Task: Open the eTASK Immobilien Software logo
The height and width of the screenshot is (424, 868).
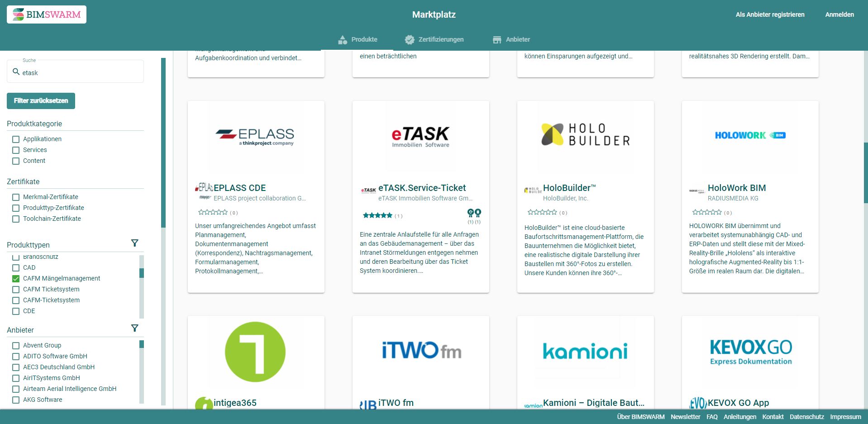Action: tap(421, 137)
